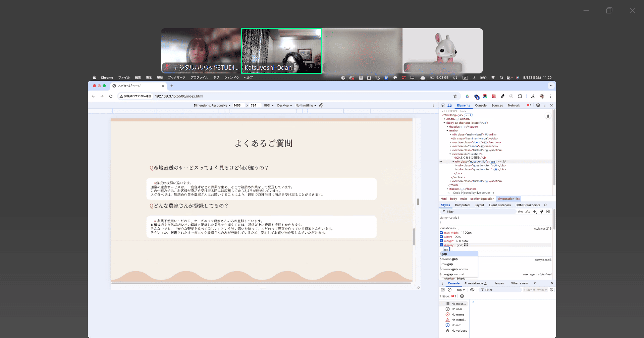Open the AI assistance drawer tab
The width and height of the screenshot is (644, 338).
[475, 283]
